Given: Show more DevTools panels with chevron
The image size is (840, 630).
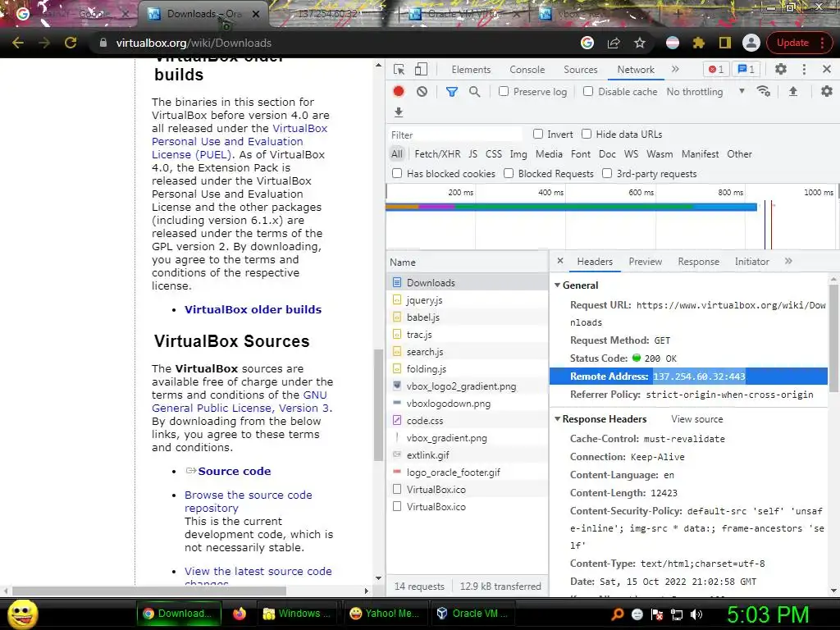Looking at the screenshot, I should 675,69.
